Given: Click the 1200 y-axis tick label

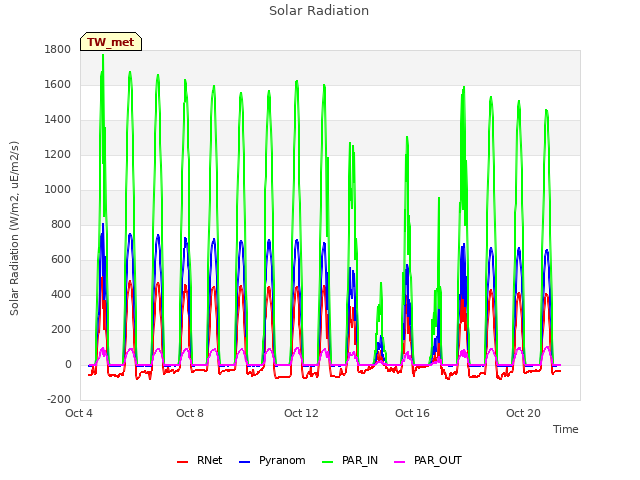Looking at the screenshot, I should [58, 155].
